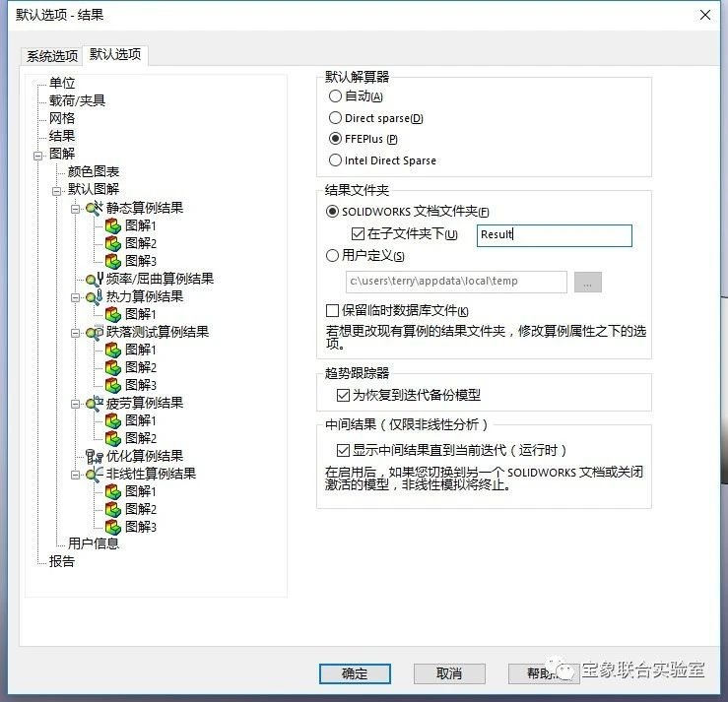
Task: Enable 保留临时数据库文件(K) checkbox
Action: point(332,310)
